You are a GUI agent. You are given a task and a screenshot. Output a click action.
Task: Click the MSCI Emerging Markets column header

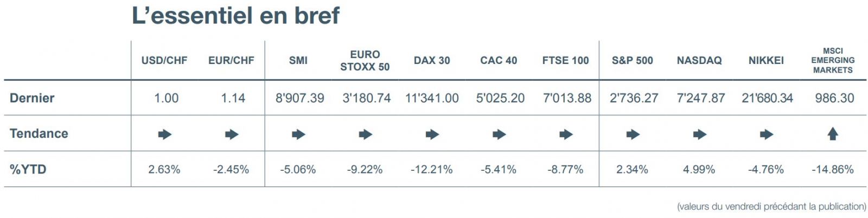point(833,60)
